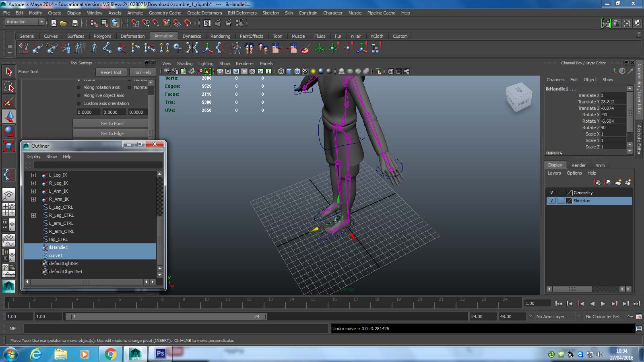
Task: Expand R_Leg_CTRL node in Outliner
Action: (33, 215)
